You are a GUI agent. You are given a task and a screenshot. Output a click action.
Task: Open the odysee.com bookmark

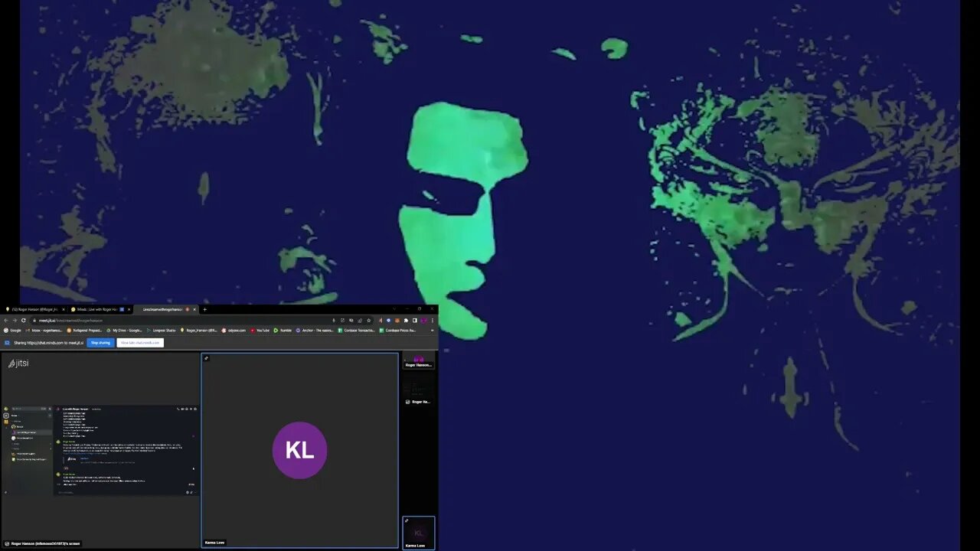click(234, 331)
